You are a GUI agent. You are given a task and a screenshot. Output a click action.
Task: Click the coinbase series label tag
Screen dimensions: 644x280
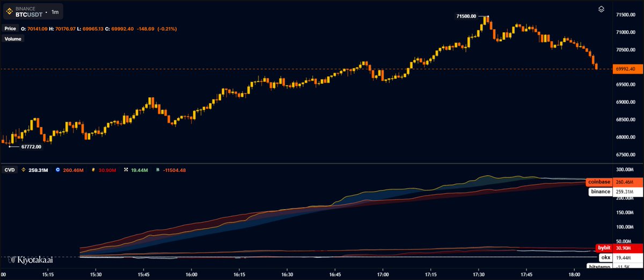pos(598,182)
